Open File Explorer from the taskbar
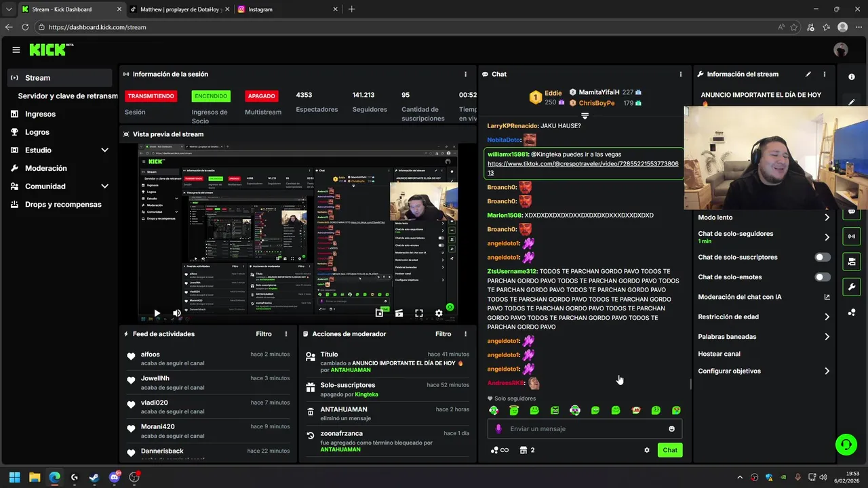This screenshot has height=488, width=868. pyautogui.click(x=35, y=477)
